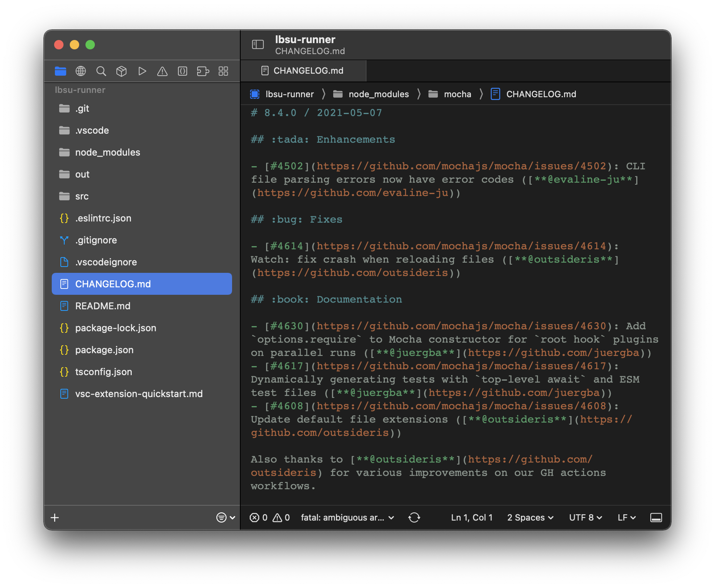Open the 2 Spaces indentation dropdown

(530, 517)
